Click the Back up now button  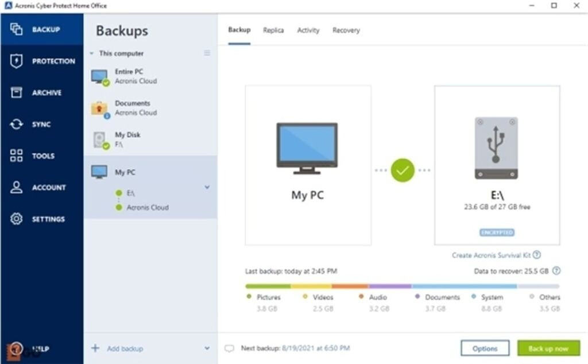[x=548, y=348]
